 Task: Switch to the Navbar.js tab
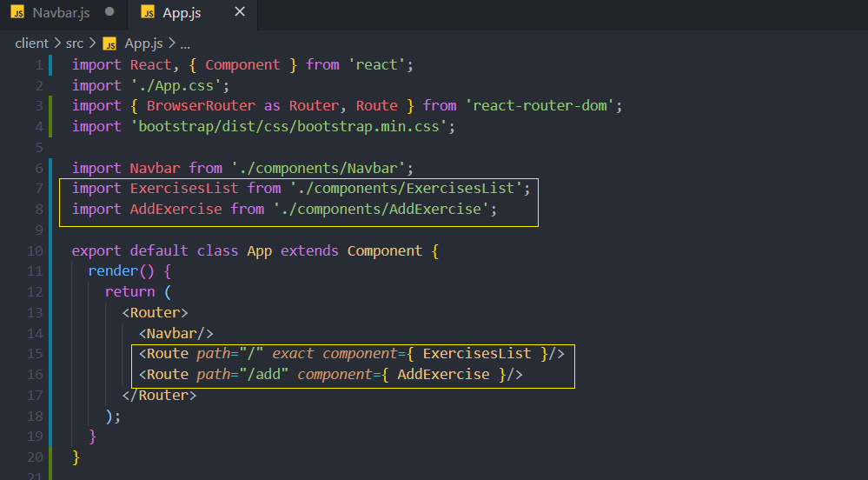pos(61,12)
